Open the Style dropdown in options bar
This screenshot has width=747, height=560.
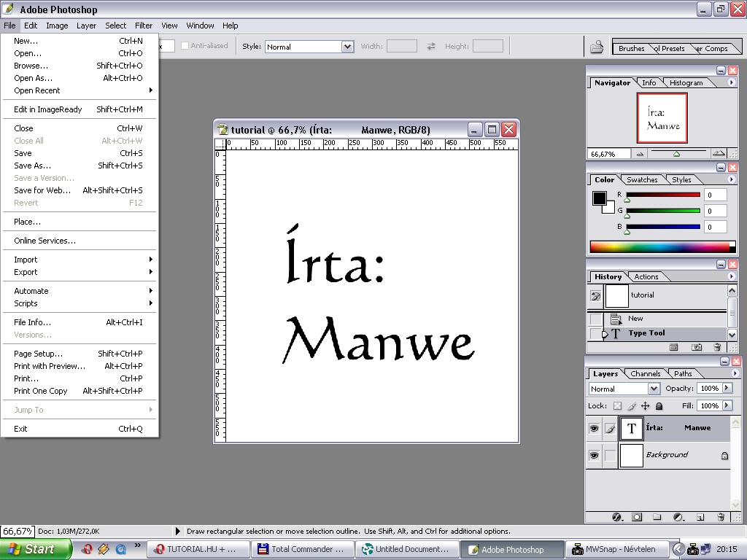coord(348,47)
